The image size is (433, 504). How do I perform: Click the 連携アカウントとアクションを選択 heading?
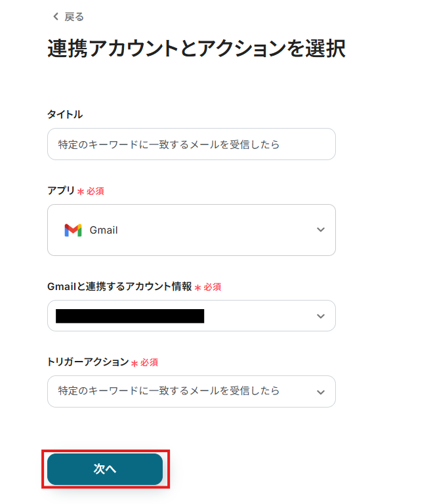pos(196,49)
